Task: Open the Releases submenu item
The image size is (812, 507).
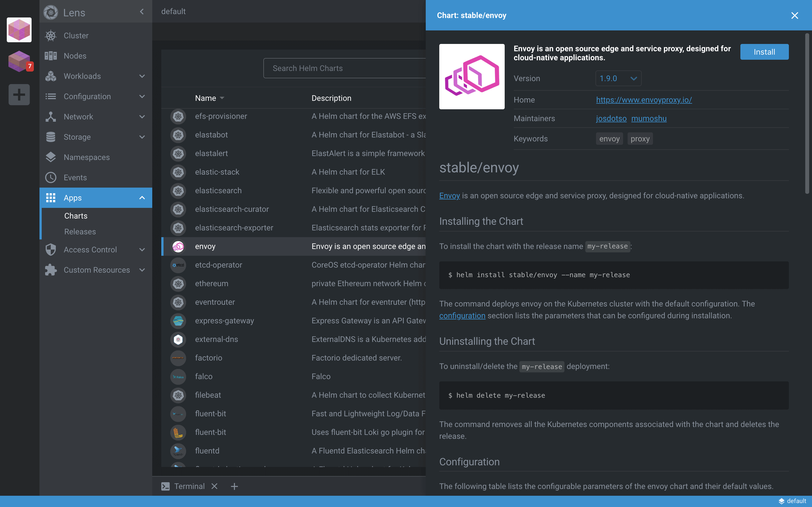Action: point(80,232)
